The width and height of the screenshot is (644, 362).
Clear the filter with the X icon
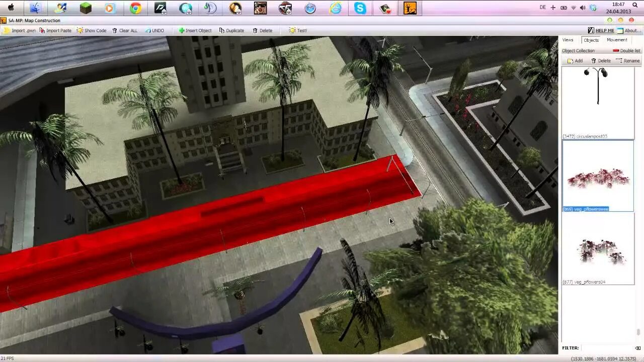(x=637, y=348)
